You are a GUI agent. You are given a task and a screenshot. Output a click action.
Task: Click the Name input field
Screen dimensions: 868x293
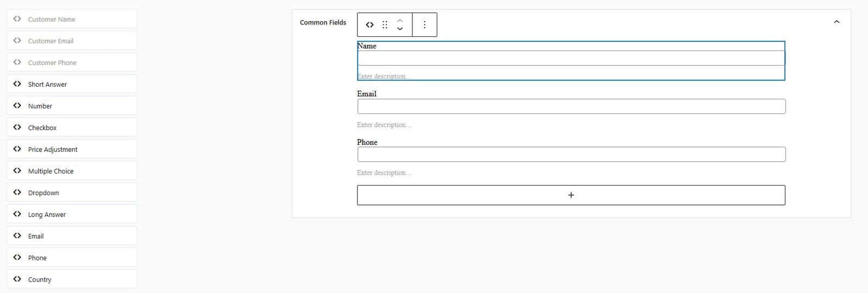[571, 58]
